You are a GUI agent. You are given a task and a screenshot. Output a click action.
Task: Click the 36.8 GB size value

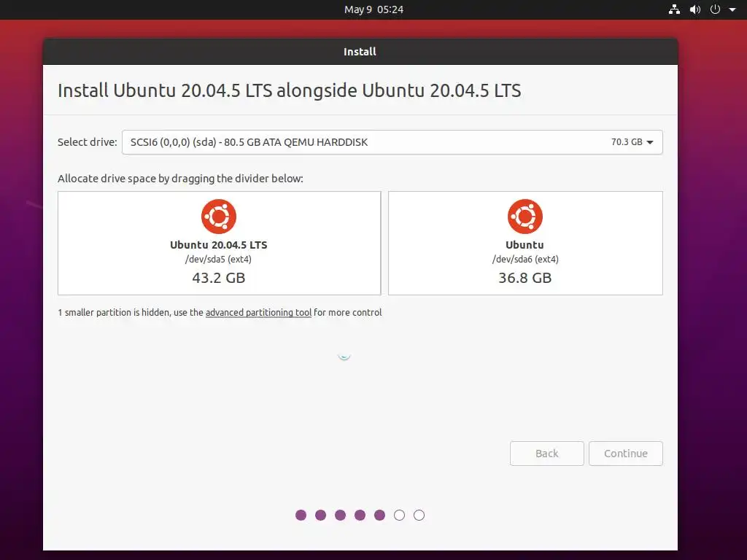click(525, 278)
